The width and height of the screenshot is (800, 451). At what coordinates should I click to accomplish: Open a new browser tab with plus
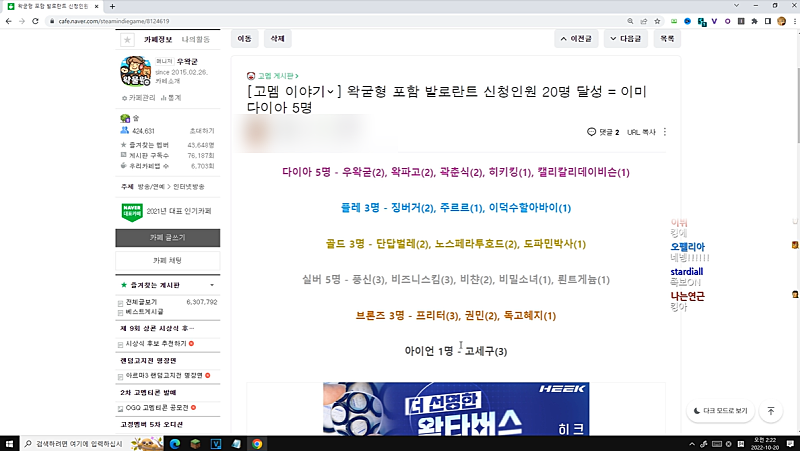pyautogui.click(x=112, y=6)
